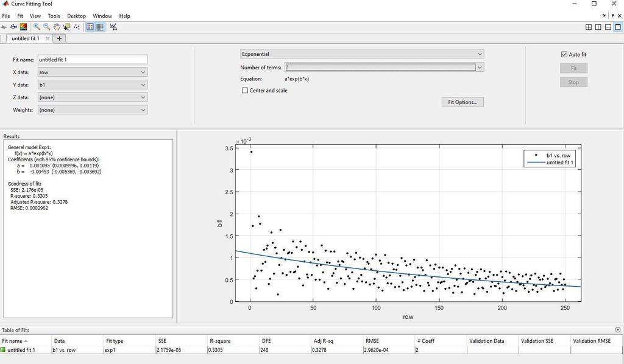Switch to four-tile grid layout

(x=589, y=27)
